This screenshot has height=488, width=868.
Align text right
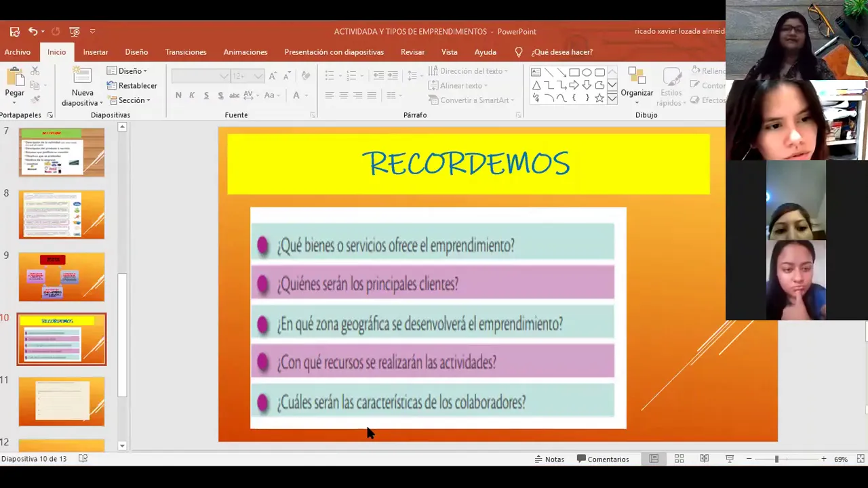click(x=358, y=96)
